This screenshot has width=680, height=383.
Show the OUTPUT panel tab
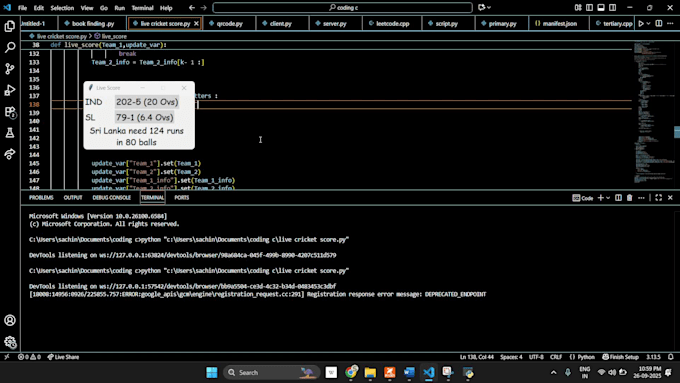pos(73,198)
